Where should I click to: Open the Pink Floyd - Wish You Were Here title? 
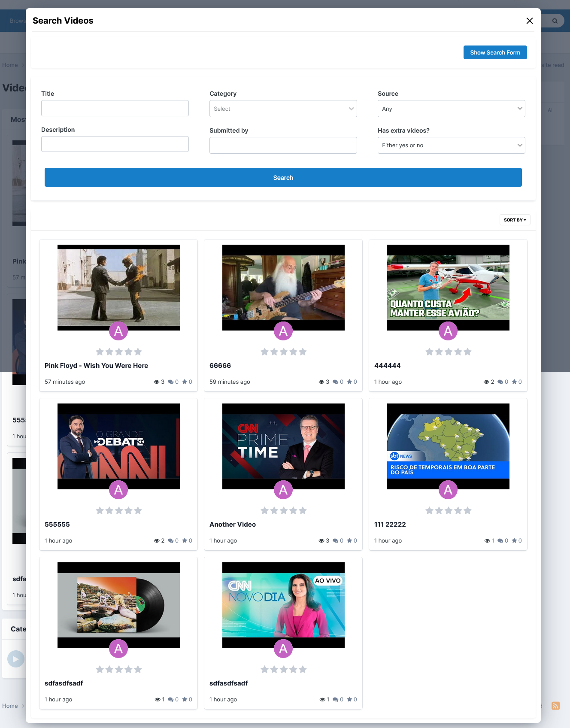[96, 366]
